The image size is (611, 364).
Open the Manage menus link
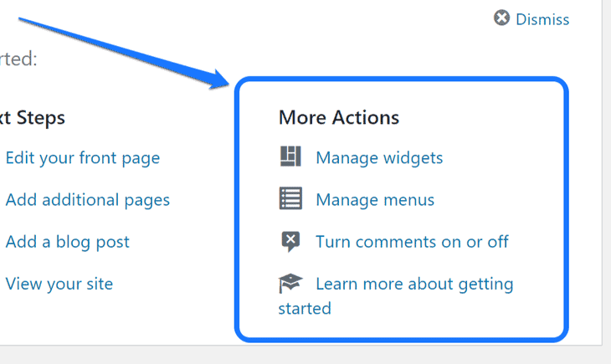click(x=375, y=200)
